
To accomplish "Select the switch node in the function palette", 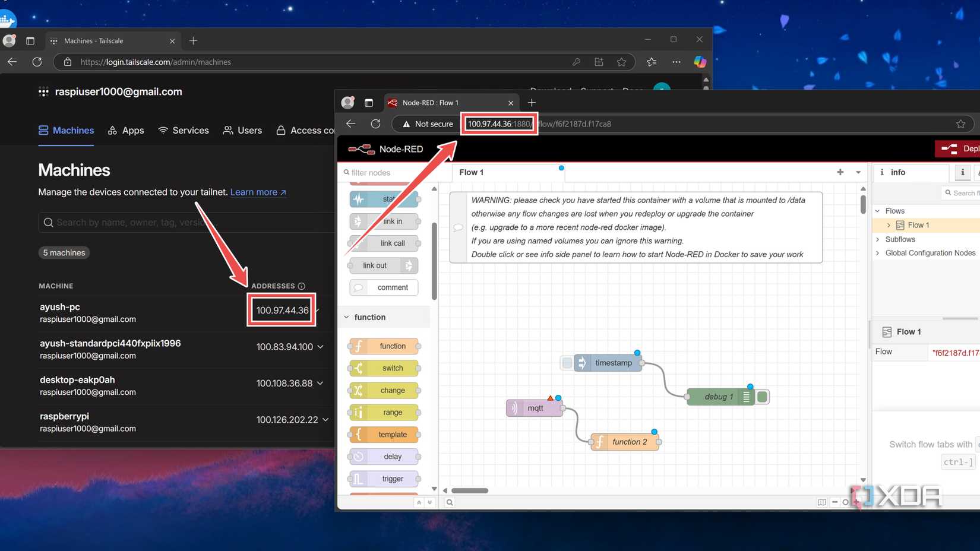I will [x=383, y=368].
